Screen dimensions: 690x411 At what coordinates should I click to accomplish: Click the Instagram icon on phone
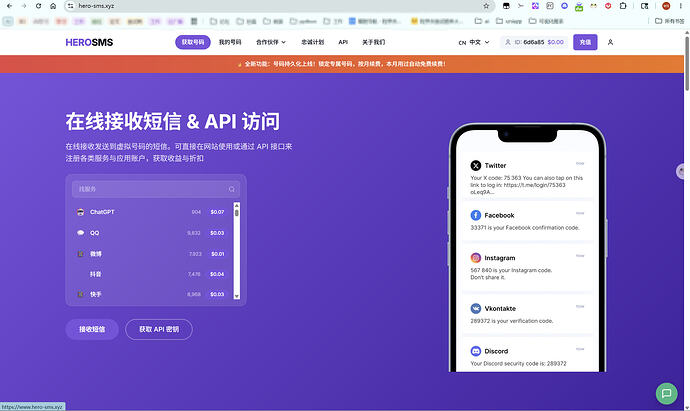[476, 258]
